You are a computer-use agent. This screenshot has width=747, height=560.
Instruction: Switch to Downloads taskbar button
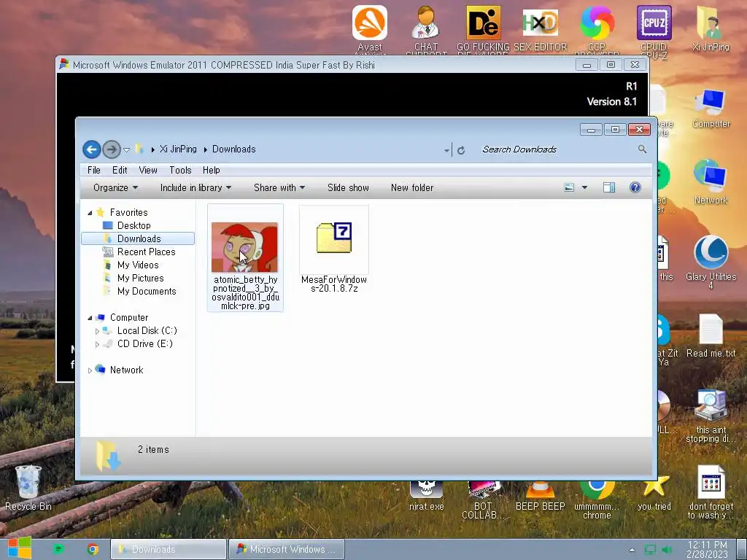[x=169, y=550]
